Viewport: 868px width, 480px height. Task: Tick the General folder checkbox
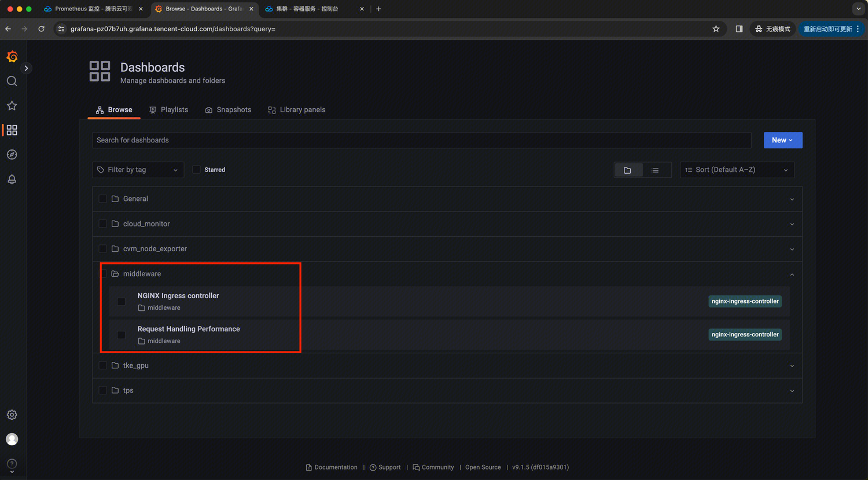tap(103, 199)
